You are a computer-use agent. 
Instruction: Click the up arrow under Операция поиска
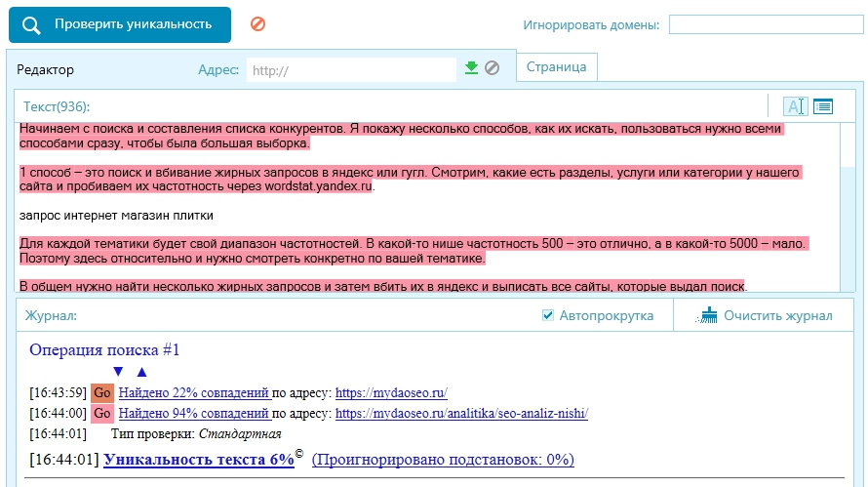pyautogui.click(x=141, y=372)
